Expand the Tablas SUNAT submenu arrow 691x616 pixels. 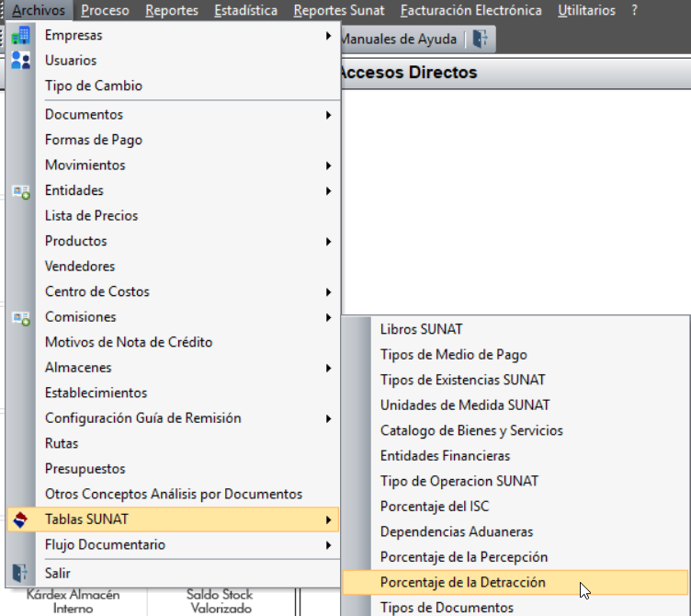coord(328,520)
